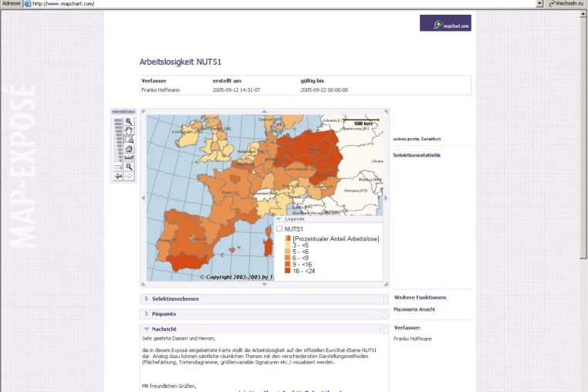Click the 5 - <6 legend swatch
Image resolution: width=588 pixels, height=392 pixels.
[287, 252]
